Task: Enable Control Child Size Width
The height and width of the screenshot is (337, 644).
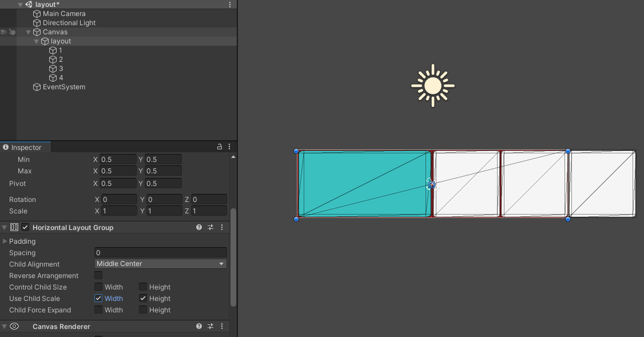Action: coord(98,287)
